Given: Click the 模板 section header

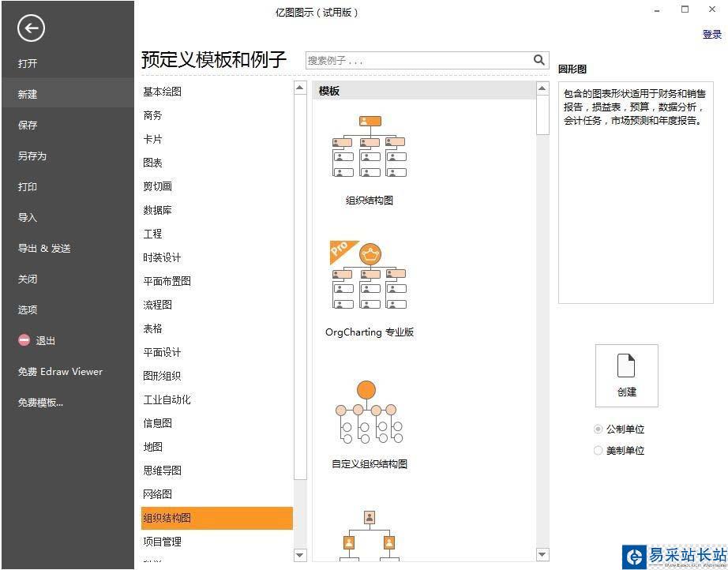Looking at the screenshot, I should click(424, 91).
